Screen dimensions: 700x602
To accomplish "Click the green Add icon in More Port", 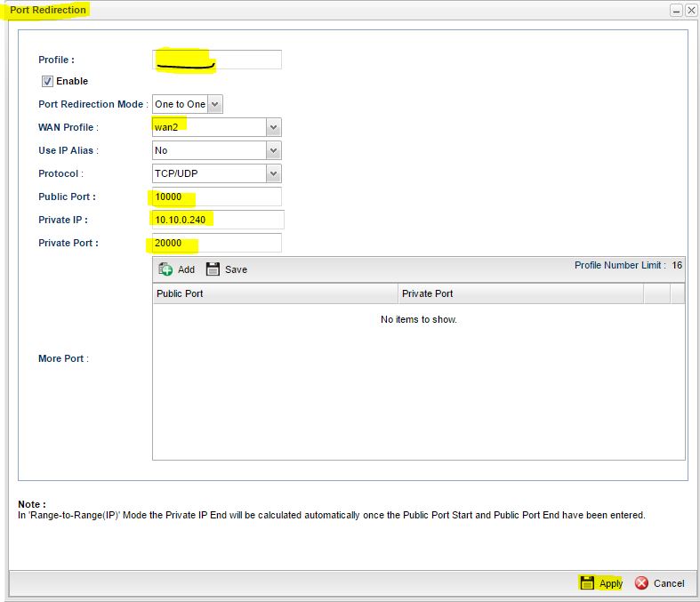I will coord(166,269).
